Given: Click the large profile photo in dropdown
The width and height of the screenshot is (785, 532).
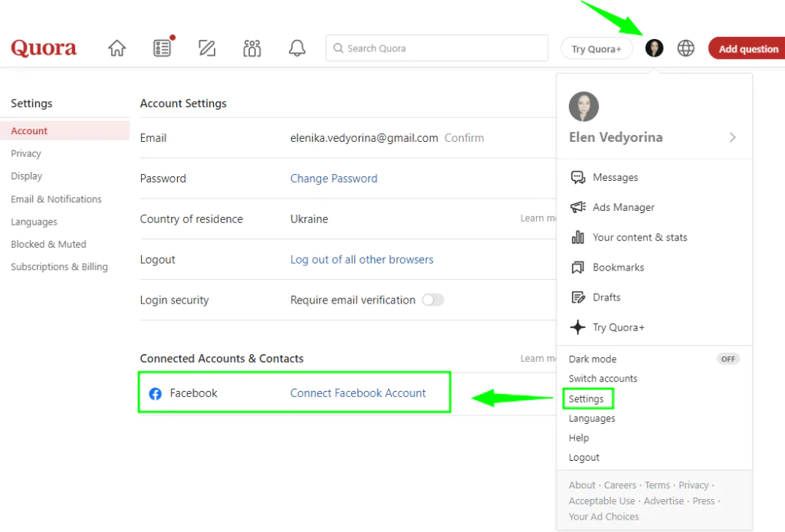Looking at the screenshot, I should coord(583,107).
